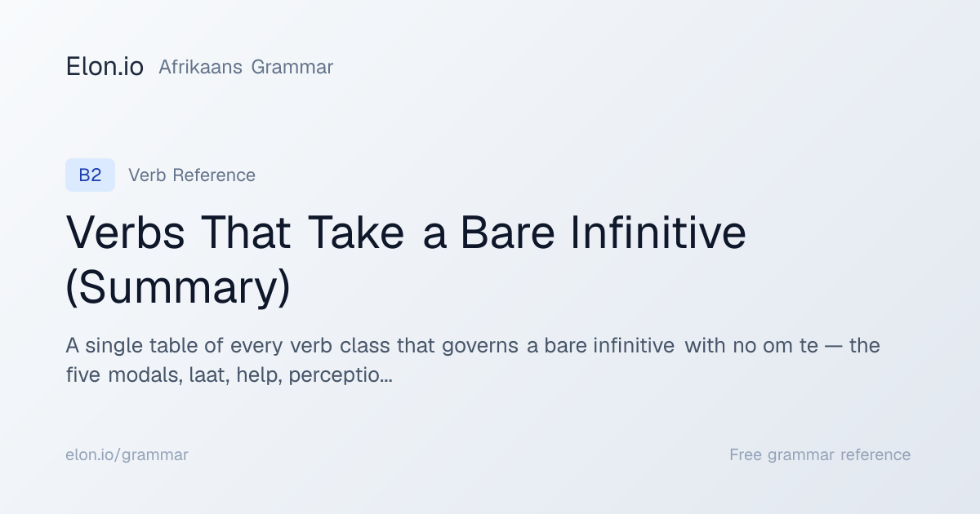Viewport: 980px width, 514px height.
Task: Click the word Take in the title
Action: tap(355, 233)
